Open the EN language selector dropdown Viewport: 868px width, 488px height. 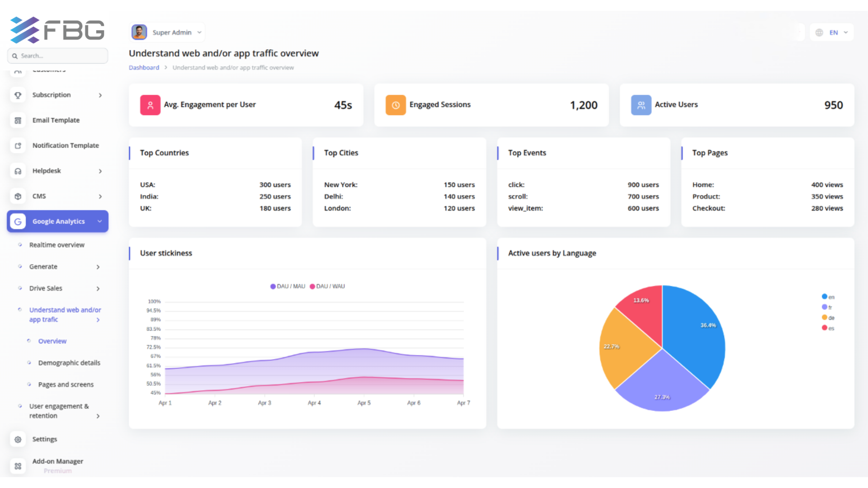[832, 33]
